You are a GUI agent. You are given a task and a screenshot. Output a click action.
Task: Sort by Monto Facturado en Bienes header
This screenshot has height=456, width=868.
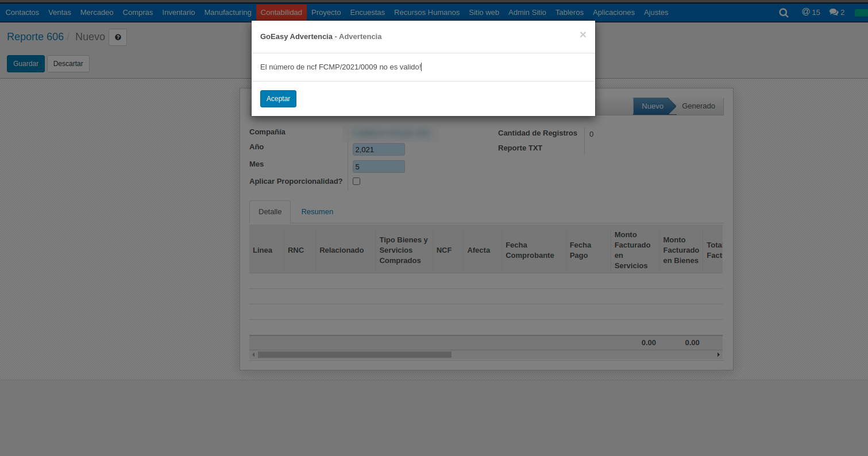681,250
